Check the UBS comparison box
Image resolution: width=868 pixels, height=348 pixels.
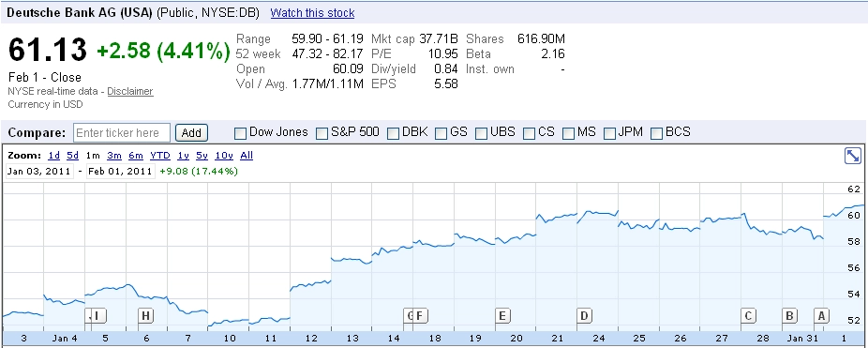pos(481,133)
